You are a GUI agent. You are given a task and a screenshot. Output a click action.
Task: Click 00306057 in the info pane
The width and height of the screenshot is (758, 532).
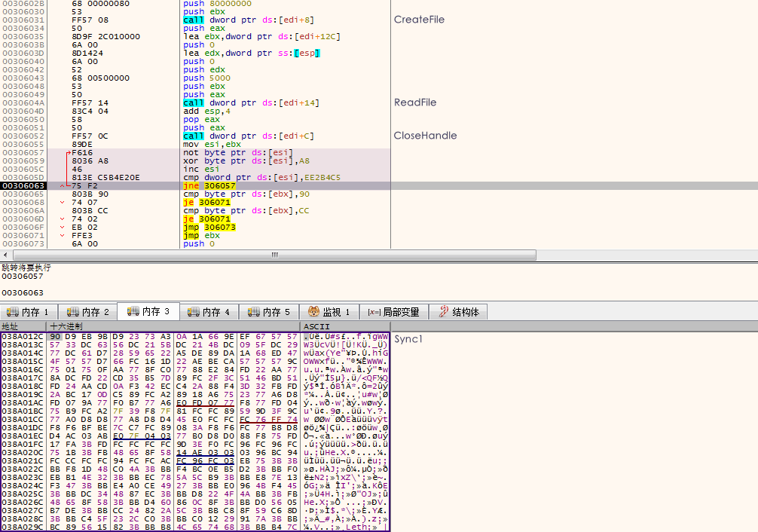click(x=23, y=276)
